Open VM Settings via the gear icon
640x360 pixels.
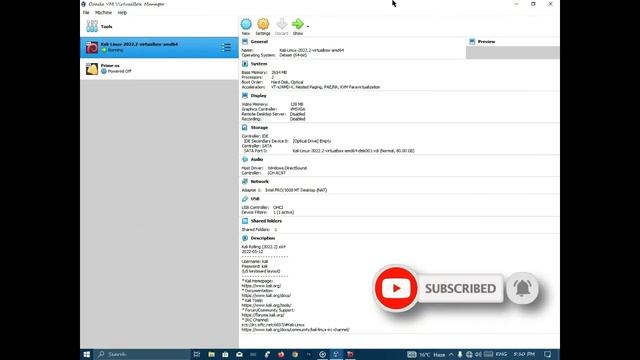click(x=263, y=24)
